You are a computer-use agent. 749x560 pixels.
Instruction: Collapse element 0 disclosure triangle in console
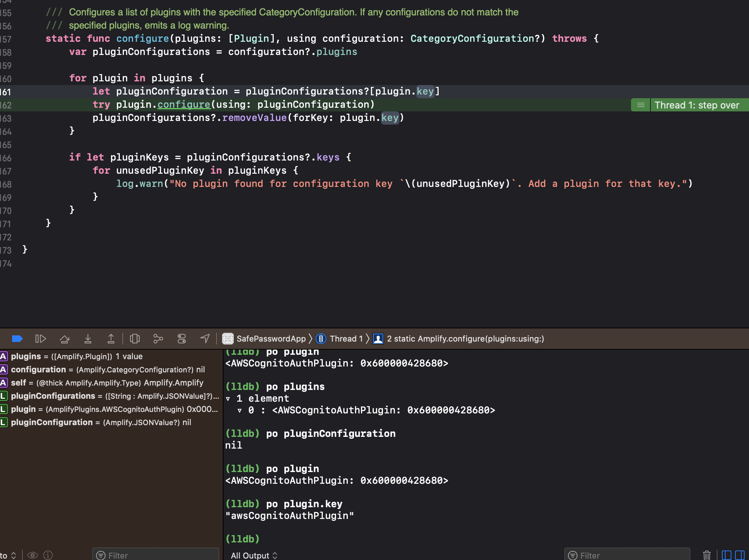click(240, 410)
